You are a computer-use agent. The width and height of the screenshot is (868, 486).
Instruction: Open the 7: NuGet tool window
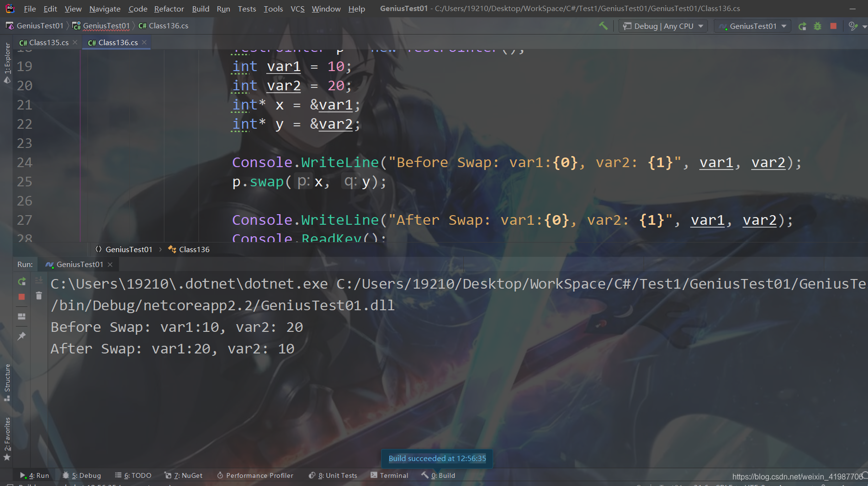184,475
